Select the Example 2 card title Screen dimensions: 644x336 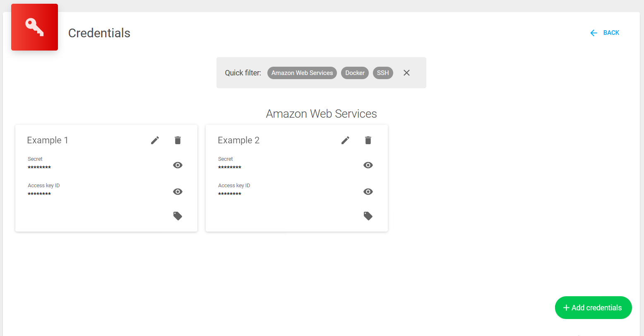[238, 140]
